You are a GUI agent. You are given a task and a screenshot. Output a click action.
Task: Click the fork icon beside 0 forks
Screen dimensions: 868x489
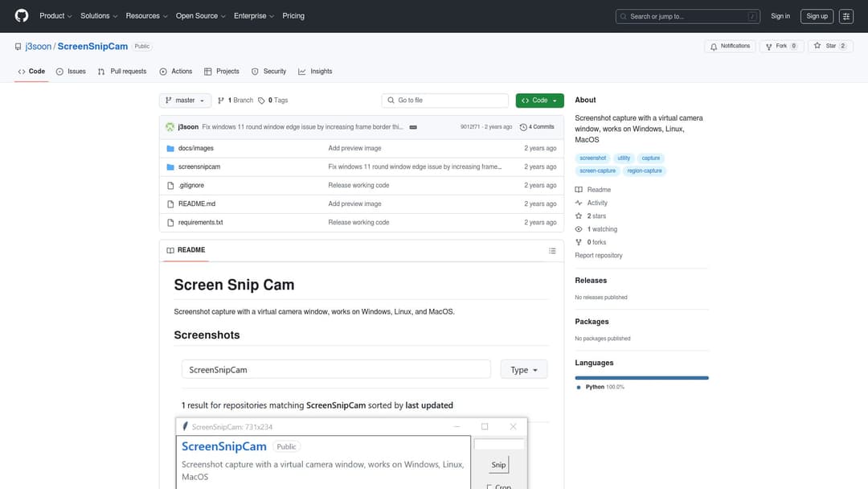pos(579,242)
